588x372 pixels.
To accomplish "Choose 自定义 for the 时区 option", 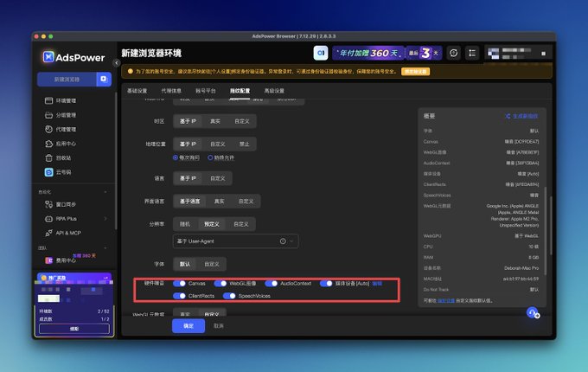I will 242,121.
